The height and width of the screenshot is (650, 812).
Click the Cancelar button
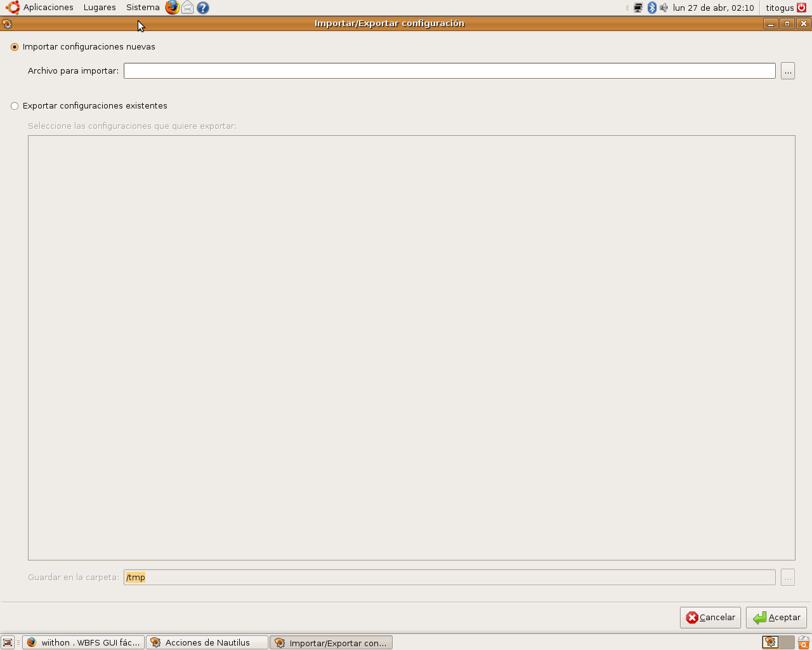(x=710, y=618)
